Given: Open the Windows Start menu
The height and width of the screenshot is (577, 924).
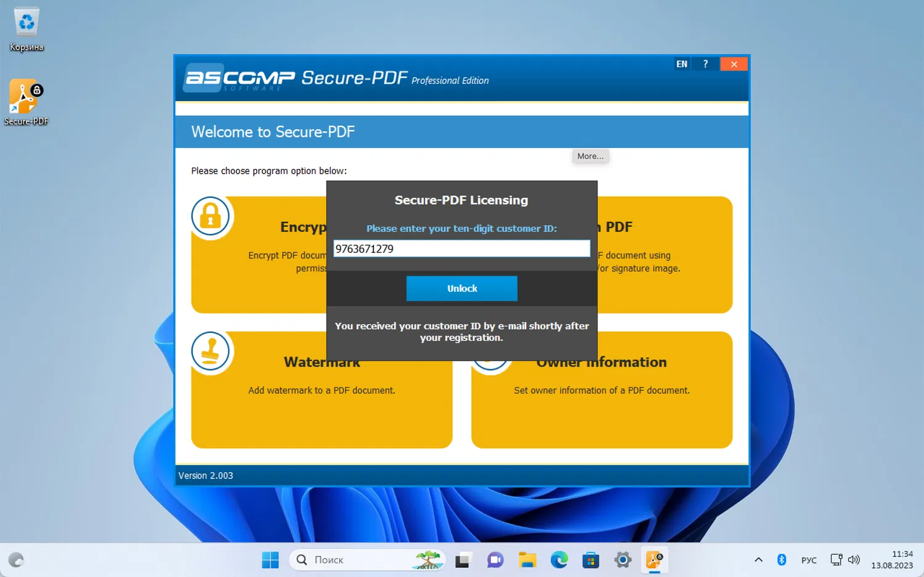Looking at the screenshot, I should click(270, 560).
